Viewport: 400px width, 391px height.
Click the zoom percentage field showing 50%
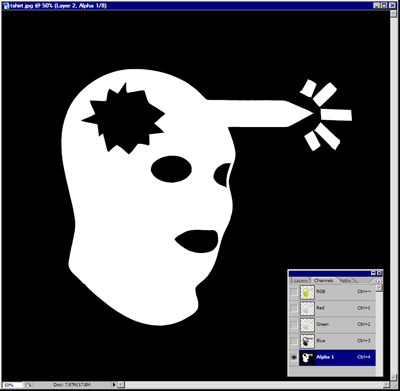(x=12, y=385)
